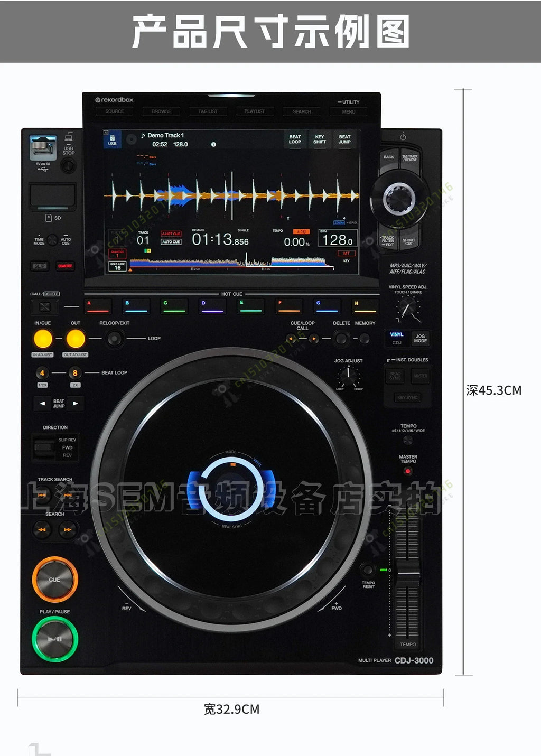Hit the CUE/LOOP CALL left arrow
Image resolution: width=541 pixels, height=756 pixels.
point(290,339)
